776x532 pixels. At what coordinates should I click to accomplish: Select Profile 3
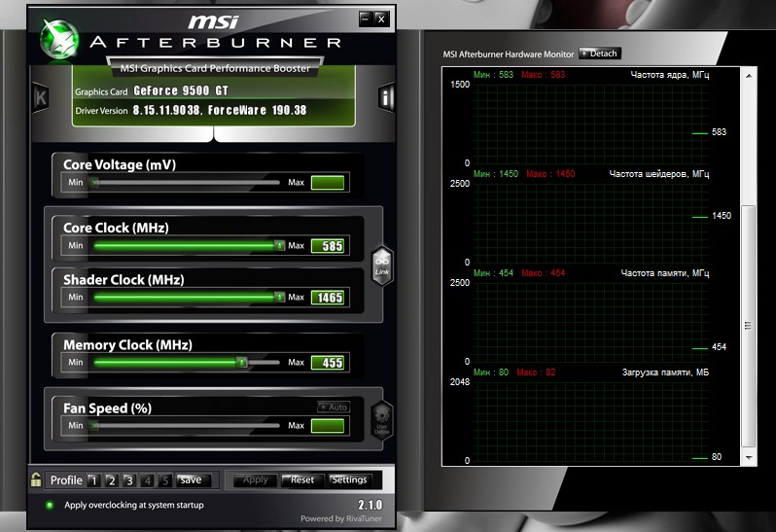pyautogui.click(x=129, y=480)
